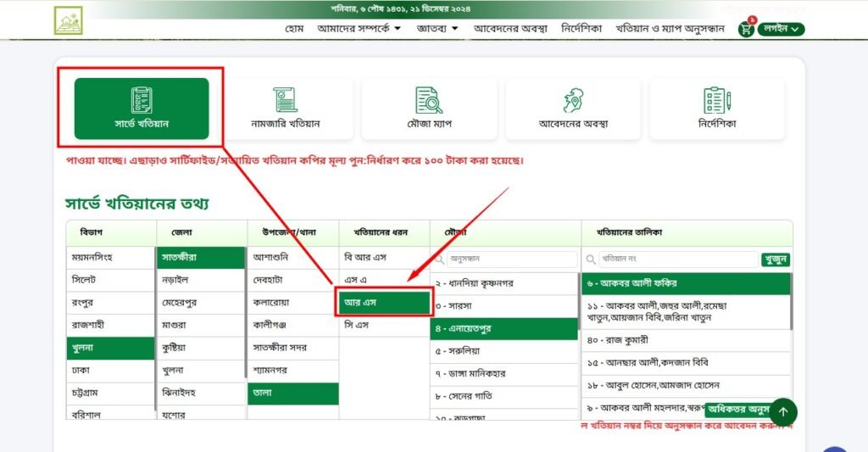Open the মৌজা ম্যাপ card
Image resolution: width=868 pixels, height=452 pixels.
(430, 109)
